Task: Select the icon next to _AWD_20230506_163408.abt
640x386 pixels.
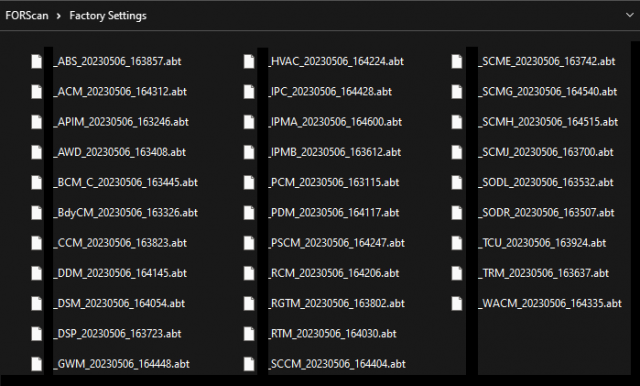Action: tap(37, 152)
